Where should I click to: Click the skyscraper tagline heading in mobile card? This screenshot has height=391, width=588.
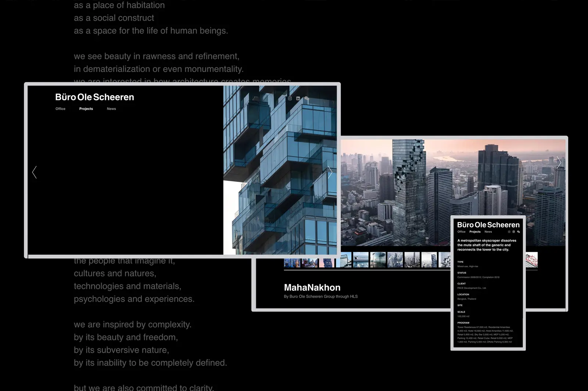(487, 245)
